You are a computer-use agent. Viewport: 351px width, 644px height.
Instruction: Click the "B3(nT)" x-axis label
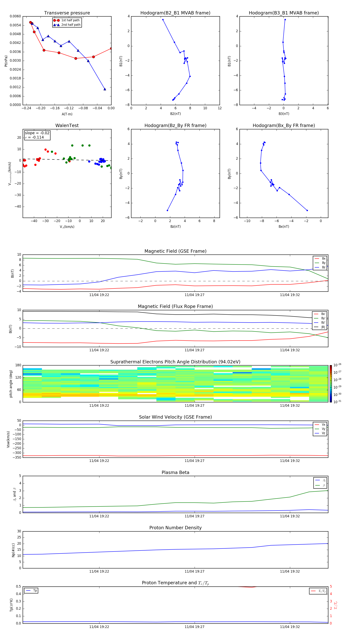click(284, 114)
